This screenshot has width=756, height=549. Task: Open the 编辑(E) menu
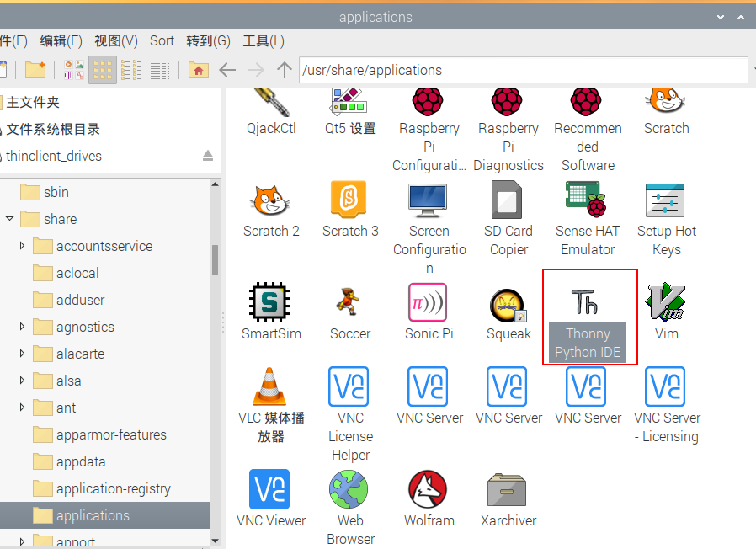click(61, 41)
